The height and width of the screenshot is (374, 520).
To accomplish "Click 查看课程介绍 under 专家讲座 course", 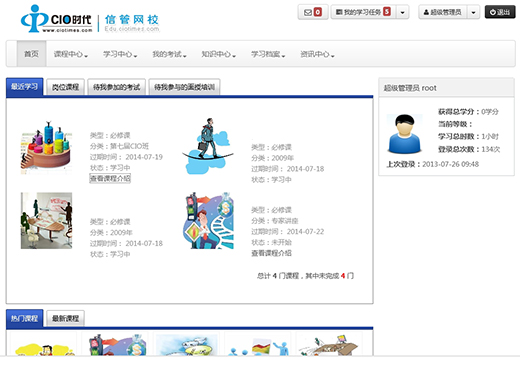I will (271, 253).
